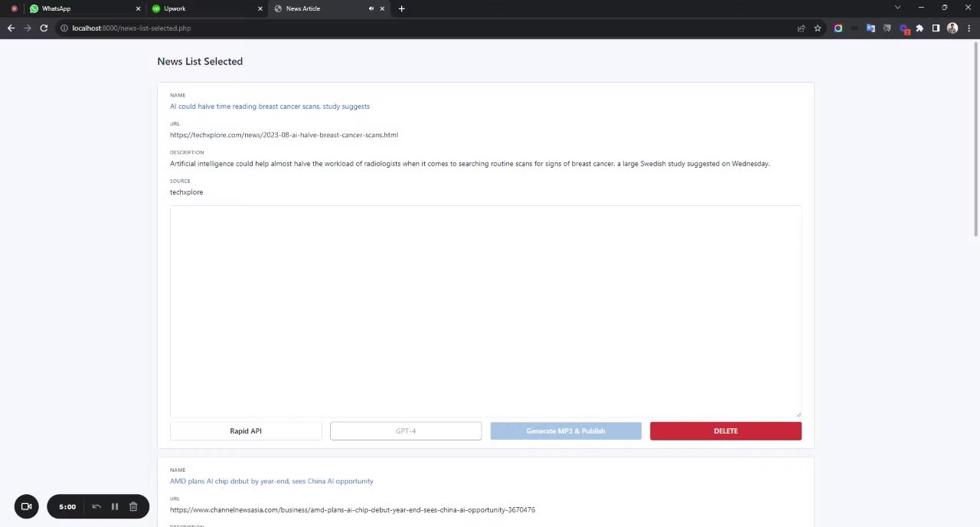980x527 pixels.
Task: Close the News Article tab
Action: point(382,8)
